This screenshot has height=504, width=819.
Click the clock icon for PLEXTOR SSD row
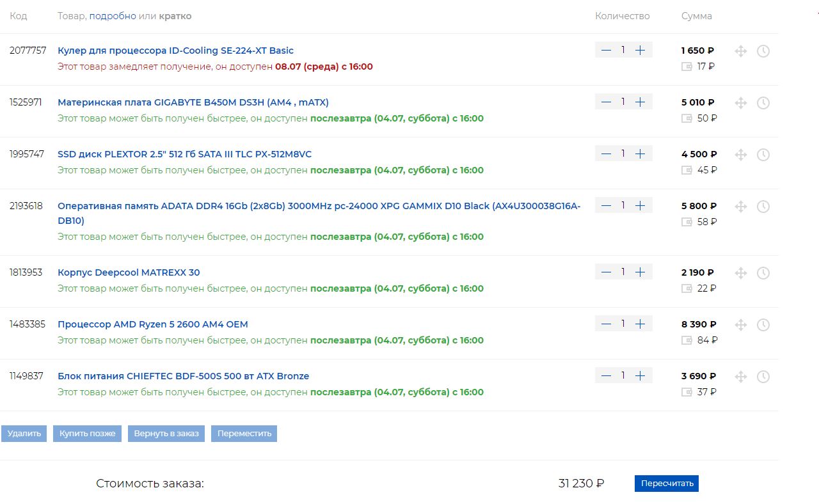pyautogui.click(x=763, y=155)
